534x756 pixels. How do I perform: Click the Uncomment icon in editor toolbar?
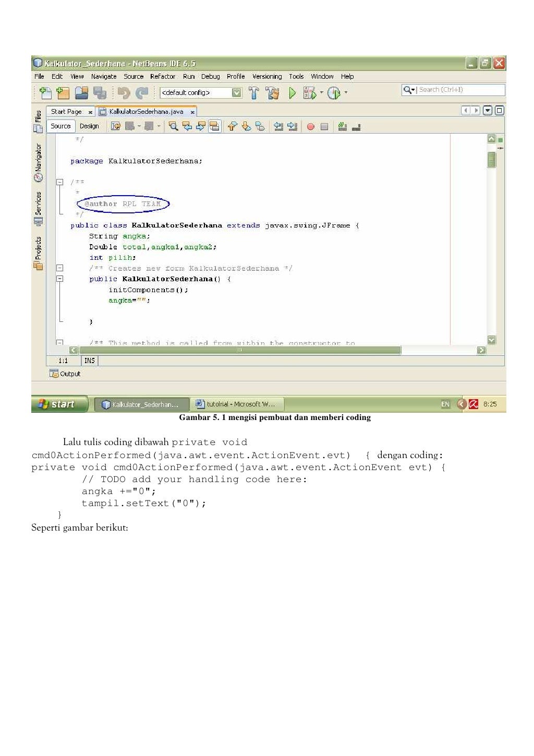[x=356, y=127]
